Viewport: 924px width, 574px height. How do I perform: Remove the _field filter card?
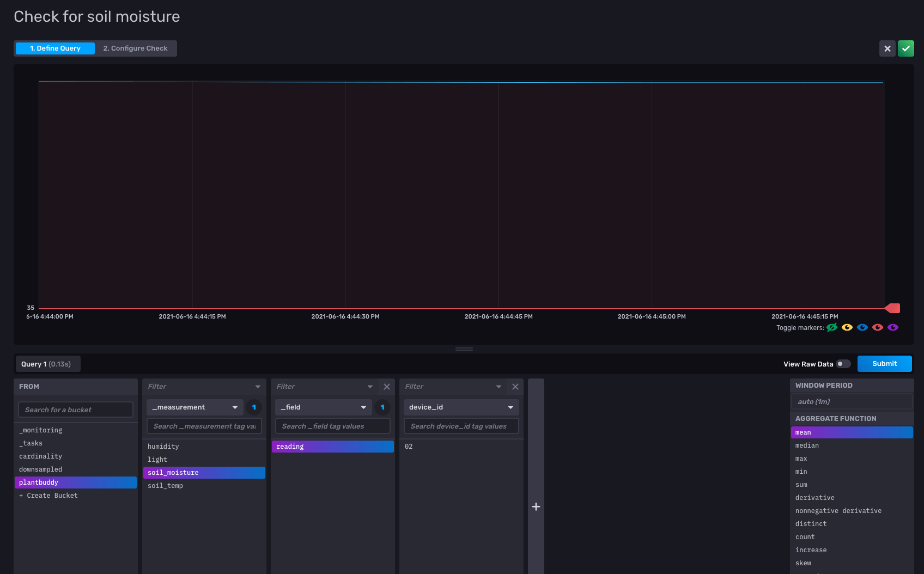[387, 387]
